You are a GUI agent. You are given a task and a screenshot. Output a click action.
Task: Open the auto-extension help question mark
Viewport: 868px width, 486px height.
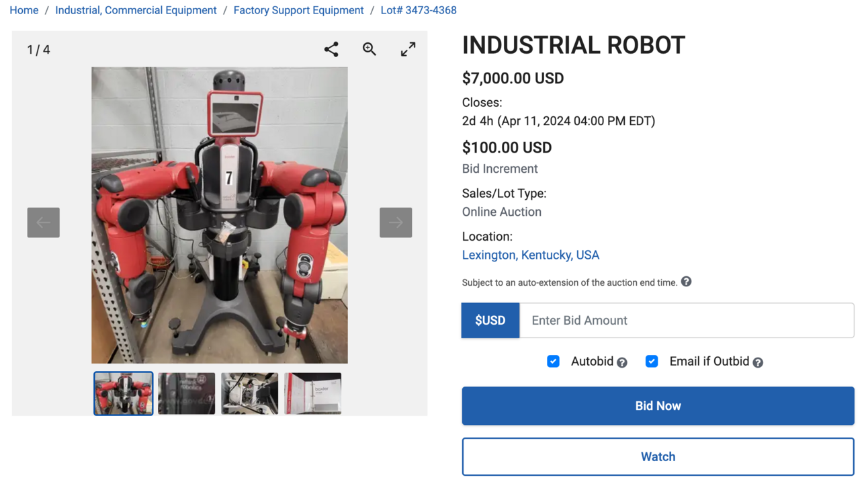click(686, 282)
